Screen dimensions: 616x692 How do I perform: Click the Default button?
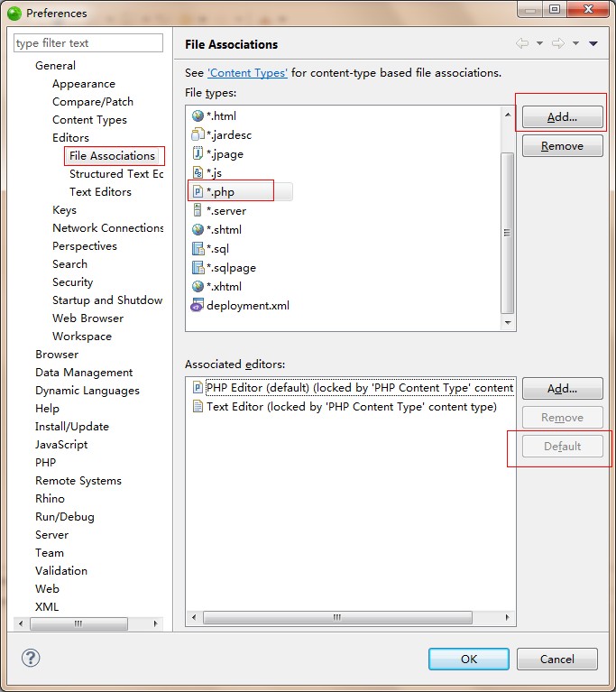[x=562, y=447]
